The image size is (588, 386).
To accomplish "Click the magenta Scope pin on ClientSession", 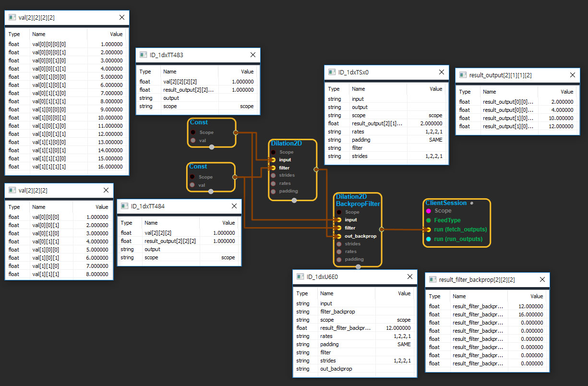I will 428,211.
